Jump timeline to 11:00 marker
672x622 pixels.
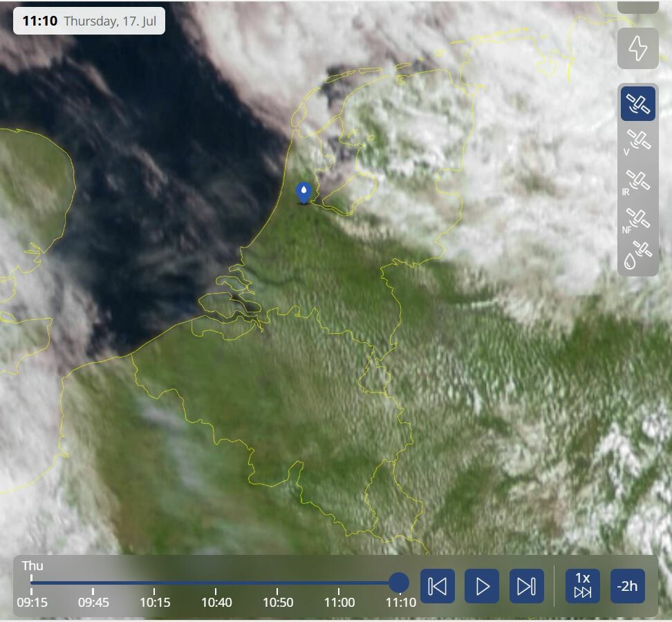[x=339, y=602]
